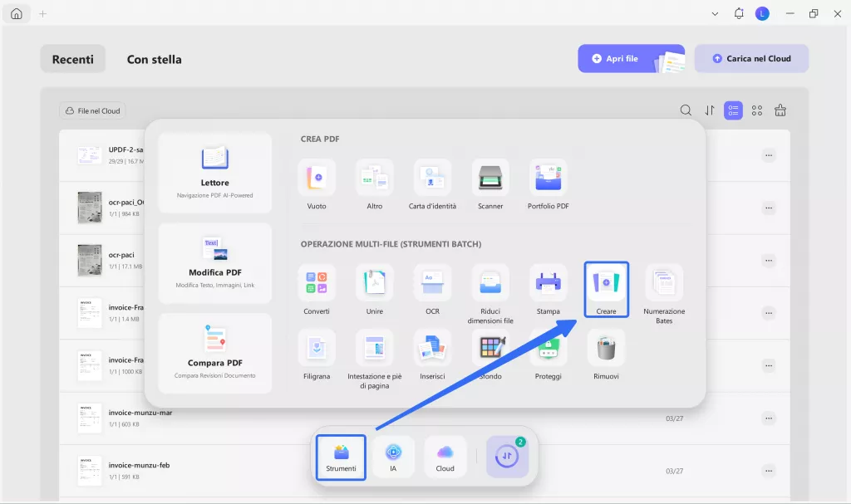The height and width of the screenshot is (504, 851).
Task: Click the Carica nel Cloud button
Action: point(751,58)
